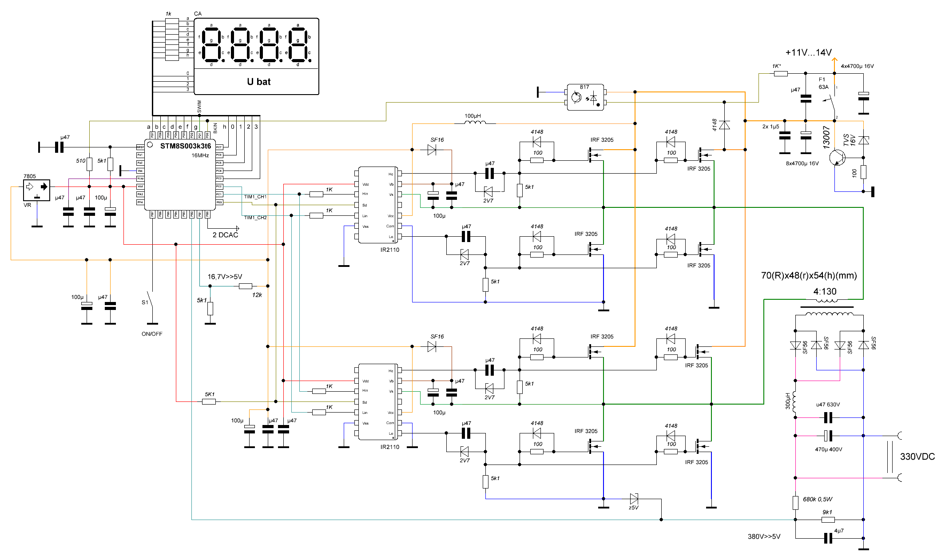Select the upper IR2110 driver chip
Screen dimensions: 945x560
click(378, 205)
